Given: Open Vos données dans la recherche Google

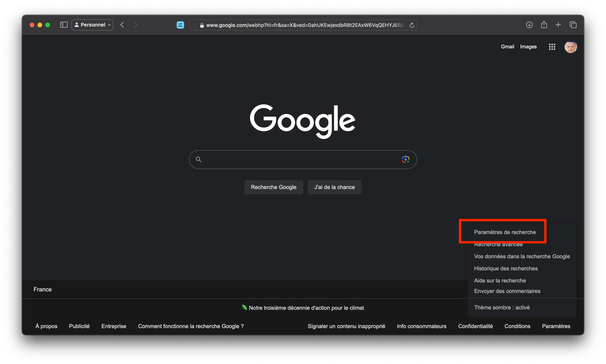Looking at the screenshot, I should point(522,256).
